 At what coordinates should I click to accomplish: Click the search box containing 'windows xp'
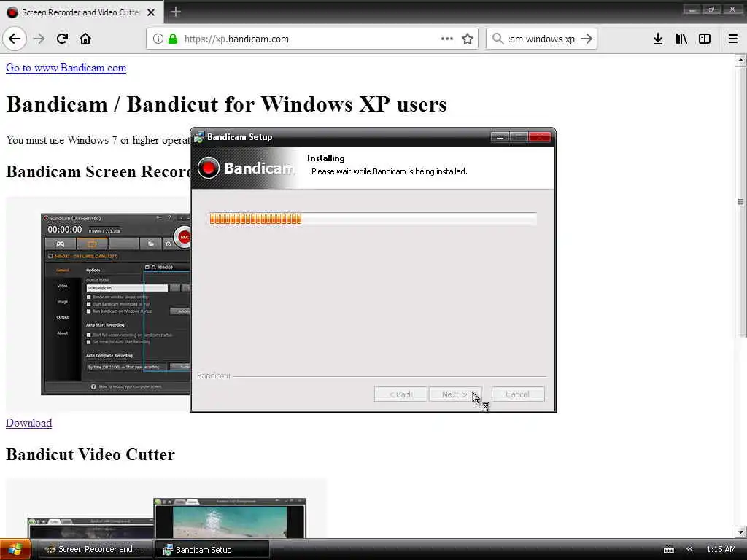click(541, 39)
